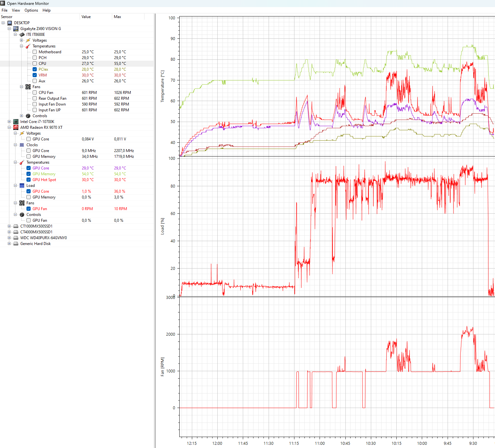Click the GPU Load icon

(22, 186)
